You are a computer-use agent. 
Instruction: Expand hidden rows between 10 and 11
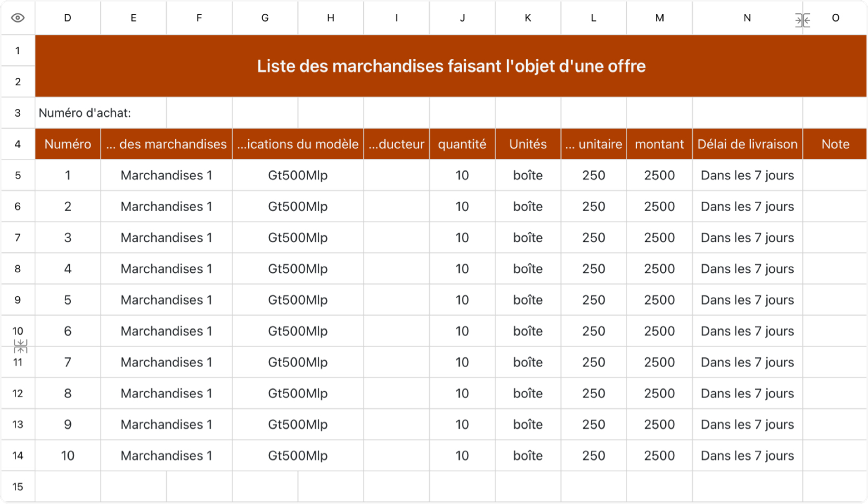[21, 347]
